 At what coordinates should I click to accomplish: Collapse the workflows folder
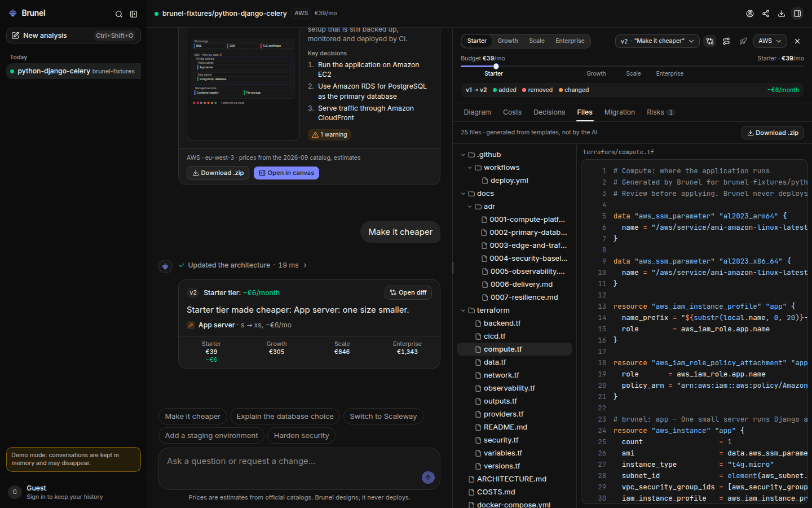470,168
